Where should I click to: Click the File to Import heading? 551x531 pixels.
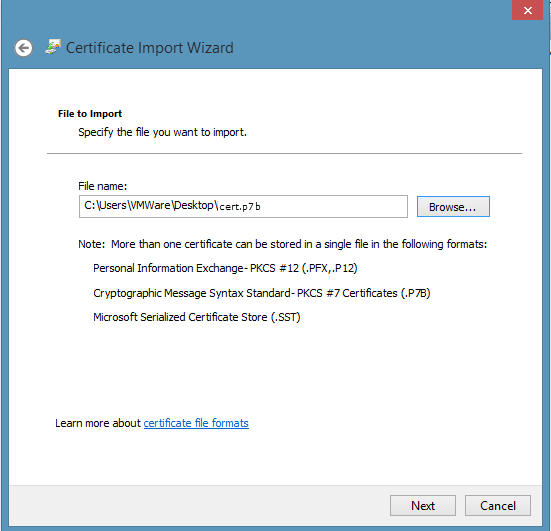90,114
